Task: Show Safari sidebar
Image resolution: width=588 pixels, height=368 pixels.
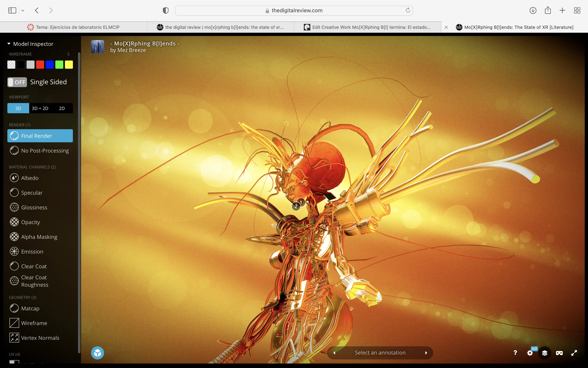Action: coord(12,10)
